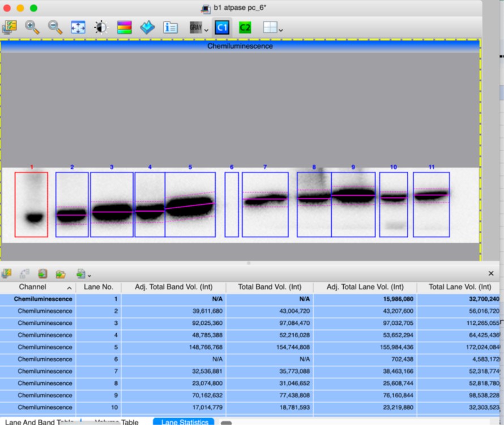Viewport: 504px width, 425px height.
Task: Sort the table by Channel column header
Action: coord(33,287)
